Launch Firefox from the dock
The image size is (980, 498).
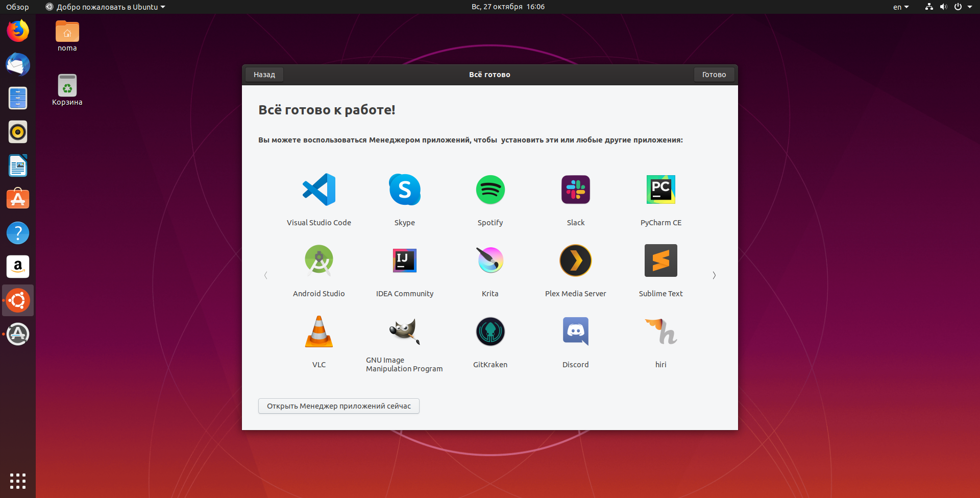tap(18, 31)
